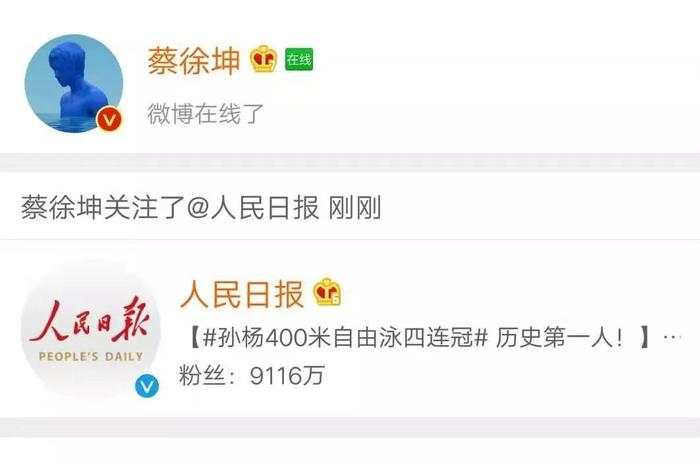Open the 人民日报 account name
The height and width of the screenshot is (463, 700).
(x=242, y=294)
